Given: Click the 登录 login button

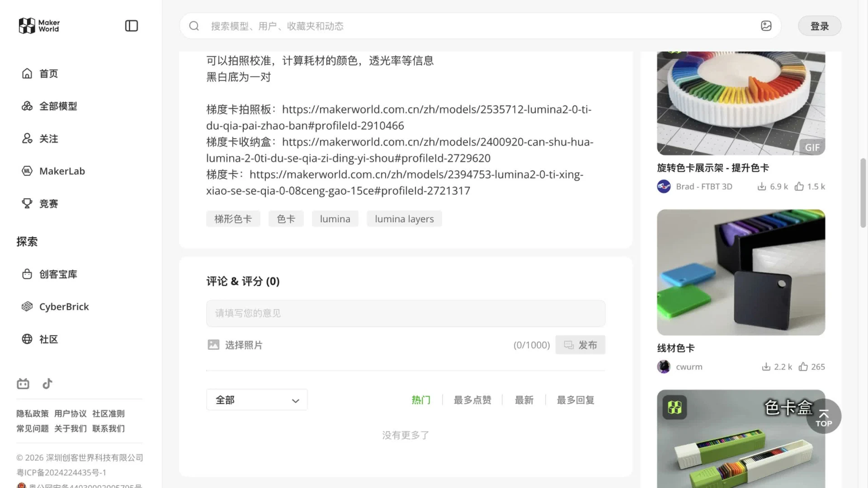Looking at the screenshot, I should click(x=819, y=26).
